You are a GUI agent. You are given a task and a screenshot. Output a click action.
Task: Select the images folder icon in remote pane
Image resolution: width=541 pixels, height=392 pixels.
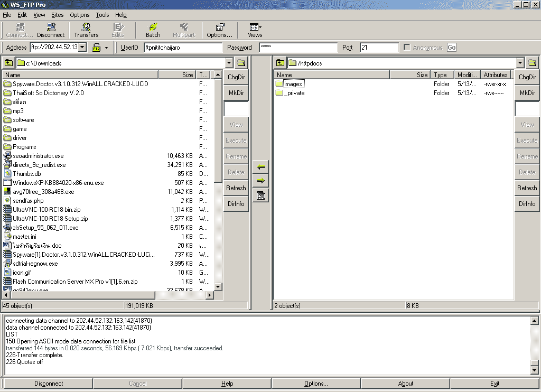[x=279, y=84]
